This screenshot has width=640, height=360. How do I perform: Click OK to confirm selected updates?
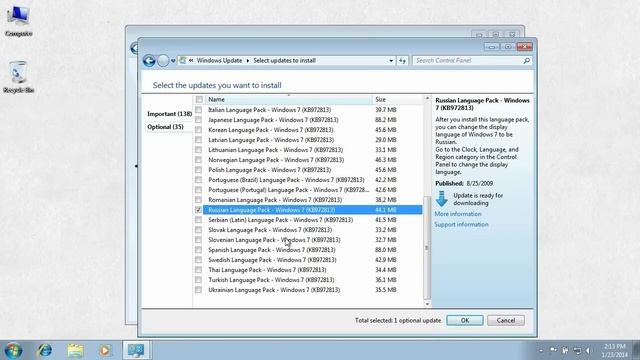tap(465, 320)
